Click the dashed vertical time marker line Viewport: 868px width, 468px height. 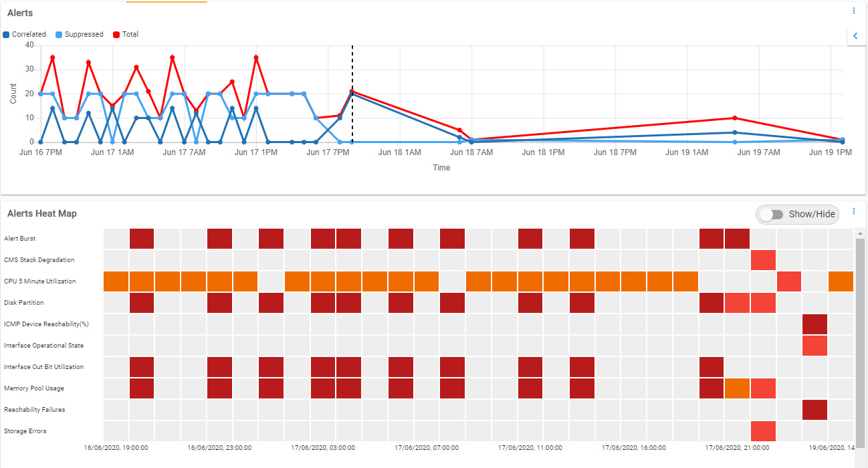352,94
